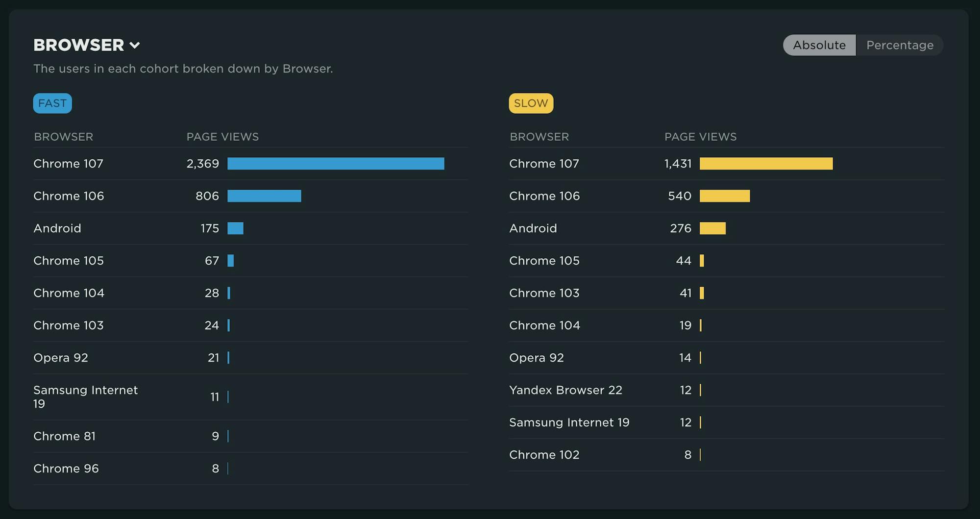980x519 pixels.
Task: Expand the BROWSER heading dropdown chevron
Action: pyautogui.click(x=136, y=45)
